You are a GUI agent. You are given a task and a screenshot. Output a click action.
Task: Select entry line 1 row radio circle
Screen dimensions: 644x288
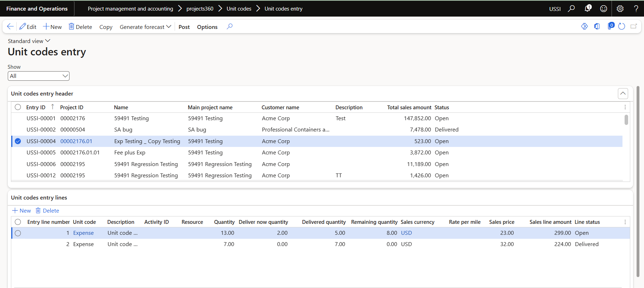pyautogui.click(x=18, y=233)
